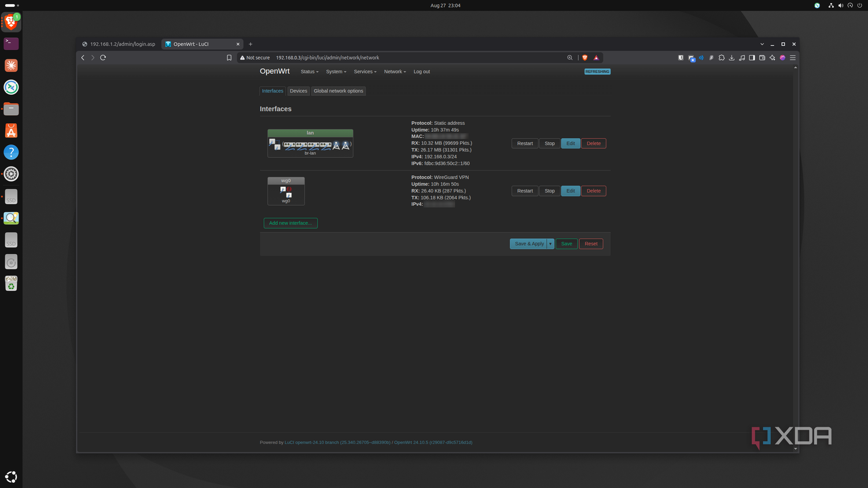Click the lan interface box
This screenshot has height=488, width=868.
(310, 143)
